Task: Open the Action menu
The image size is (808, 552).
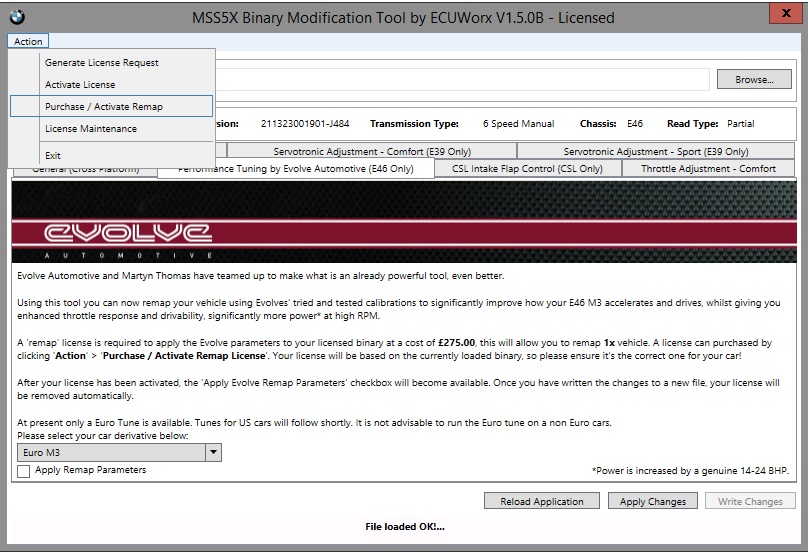Action: (x=28, y=41)
